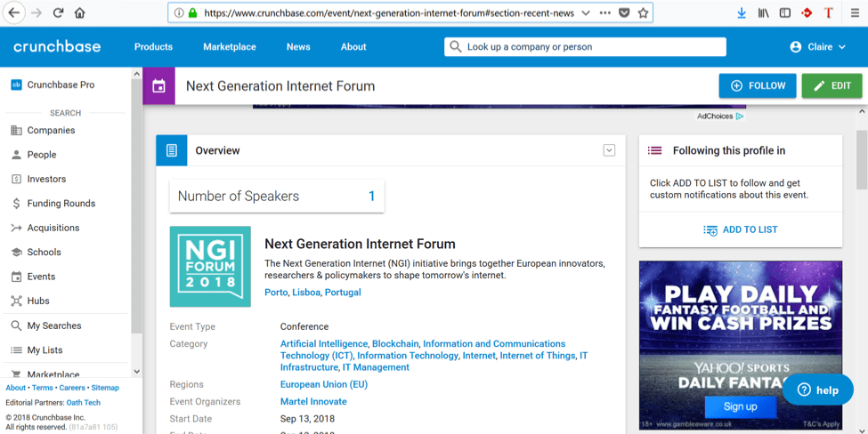Open the Blockchain category link
868x434 pixels.
[395, 344]
